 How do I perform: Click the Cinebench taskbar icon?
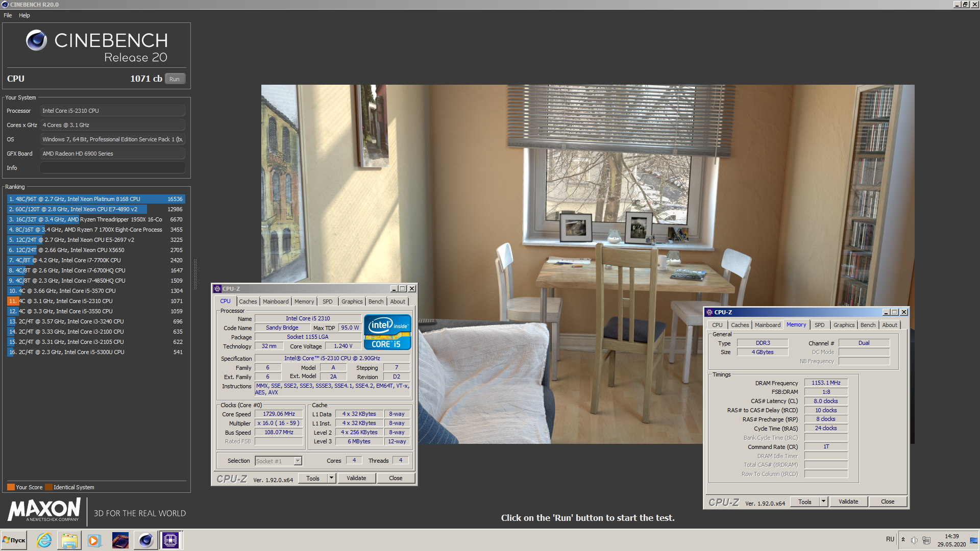[145, 540]
